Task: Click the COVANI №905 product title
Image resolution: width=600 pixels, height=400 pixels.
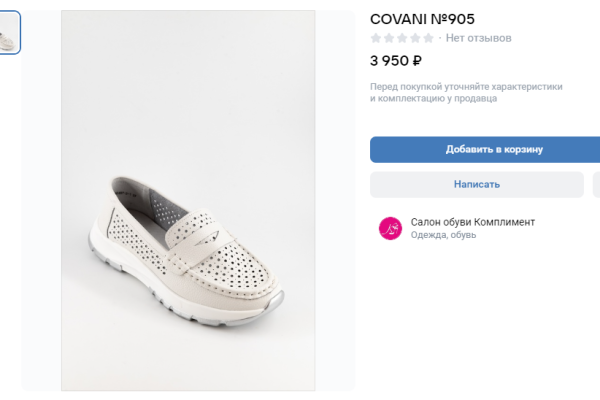Action: click(x=422, y=19)
